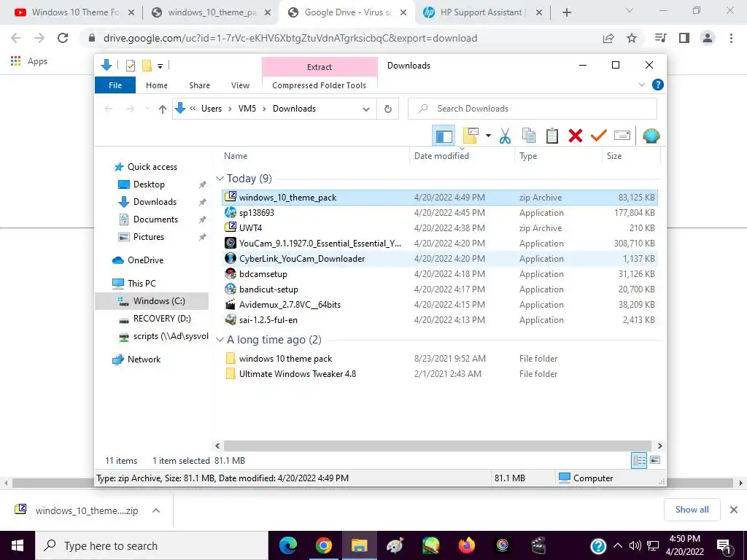Viewport: 747px width, 560px height.
Task: Show hidden system tray icons
Action: pyautogui.click(x=617, y=545)
